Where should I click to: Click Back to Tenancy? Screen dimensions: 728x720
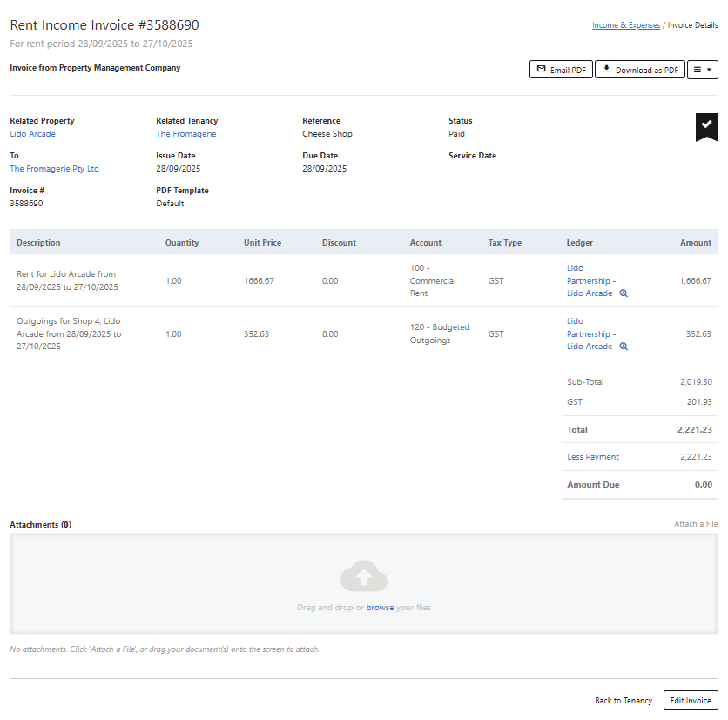tap(623, 701)
